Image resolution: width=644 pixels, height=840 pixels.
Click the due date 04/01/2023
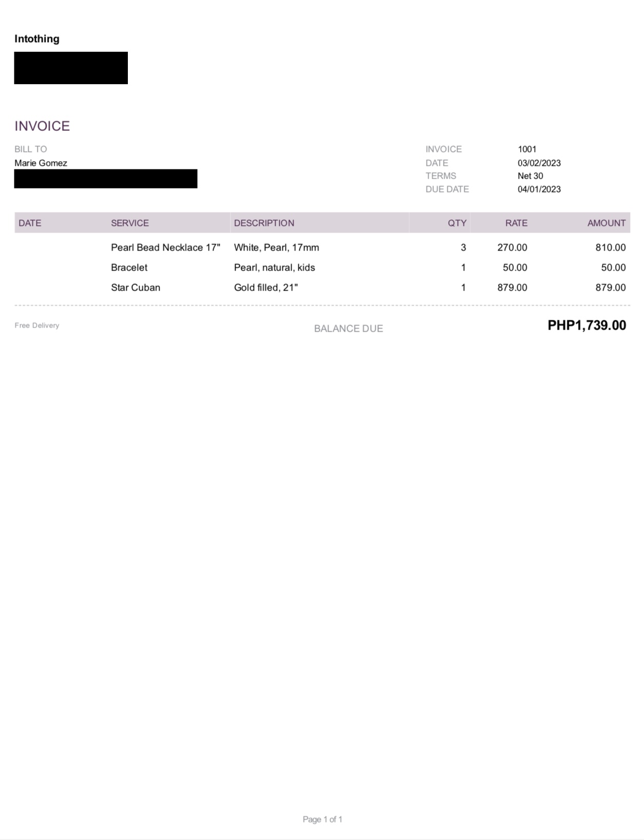[539, 189]
